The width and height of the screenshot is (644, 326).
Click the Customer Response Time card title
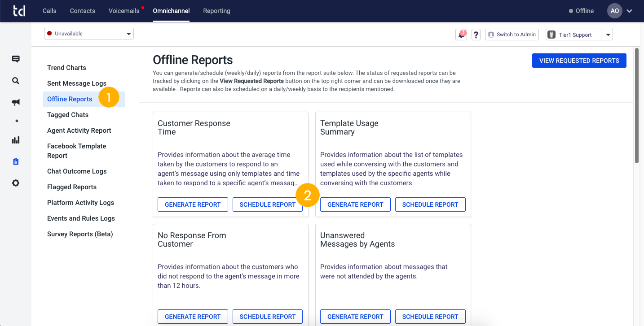[194, 128]
